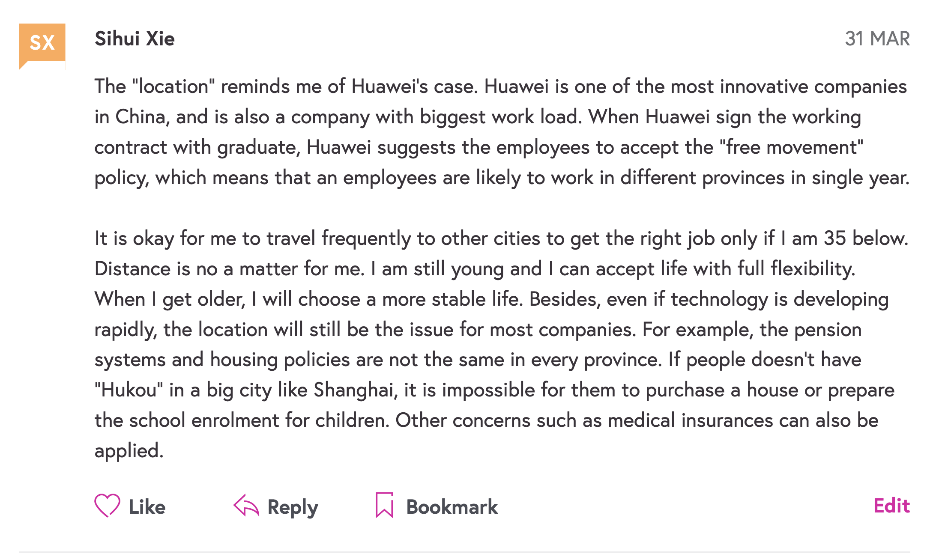Click the 31 MAR date stamp
Viewport: 939px width, 560px height.
(x=877, y=39)
